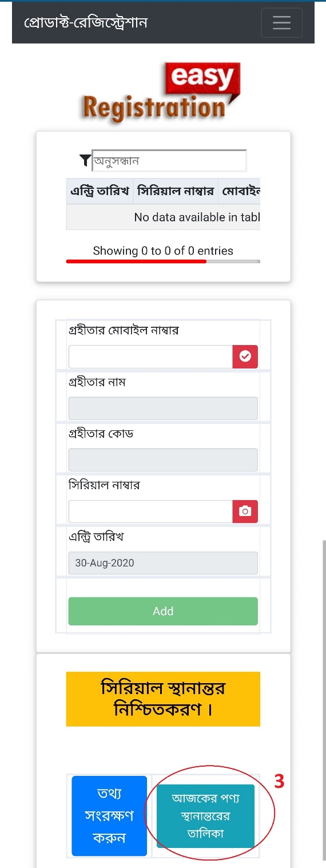Open the entry date field 30-Aug-2020
Image resolution: width=326 pixels, height=868 pixels.
pos(163,563)
